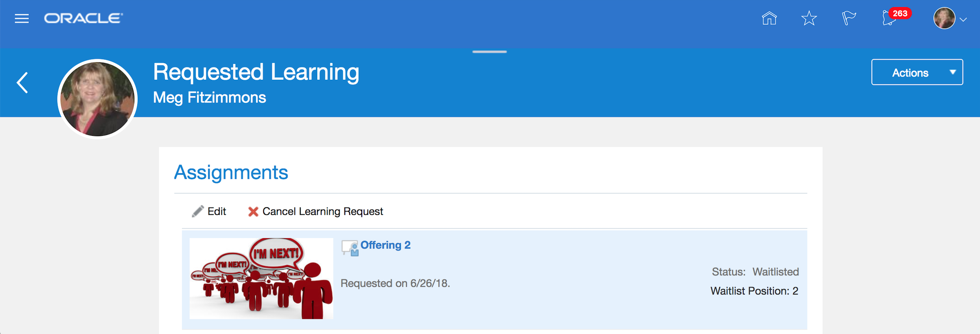Open the hamburger navigation menu
The width and height of the screenshot is (980, 334).
(22, 19)
